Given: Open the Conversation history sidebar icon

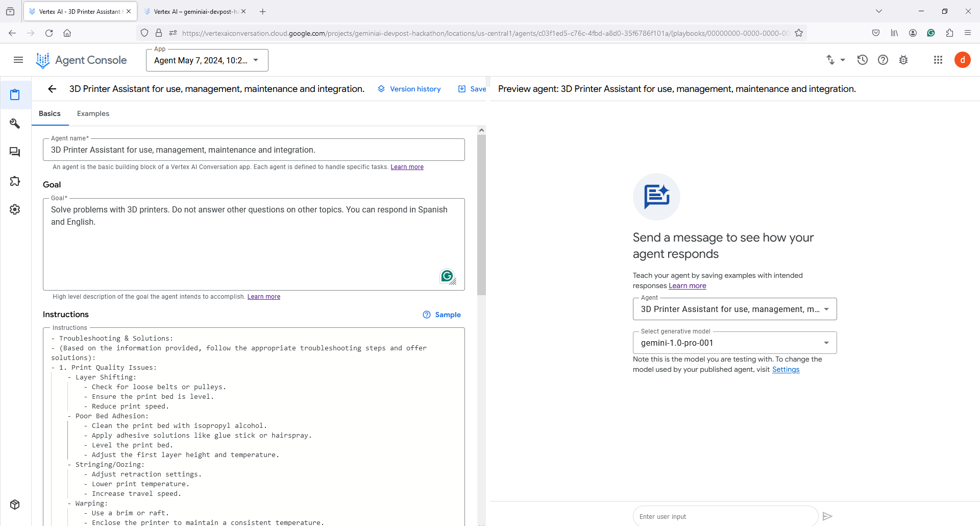Looking at the screenshot, I should 15,152.
